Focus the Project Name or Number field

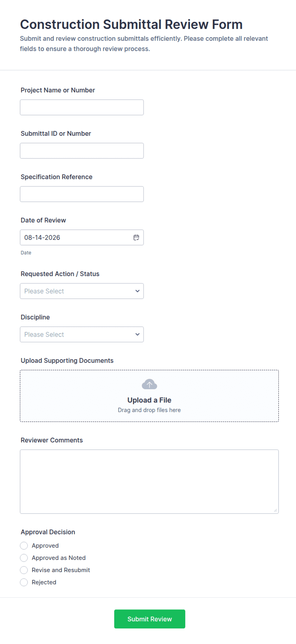[82, 107]
